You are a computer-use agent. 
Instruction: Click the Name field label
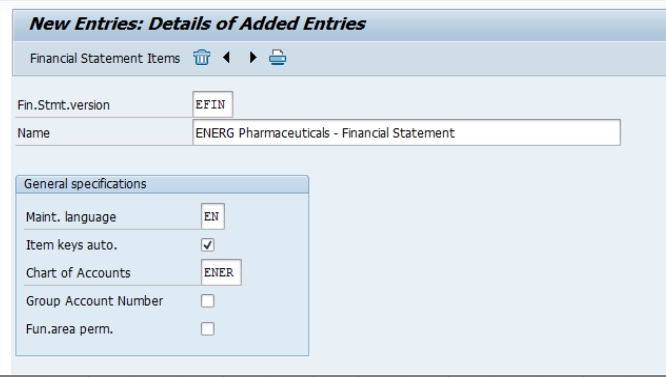point(33,133)
